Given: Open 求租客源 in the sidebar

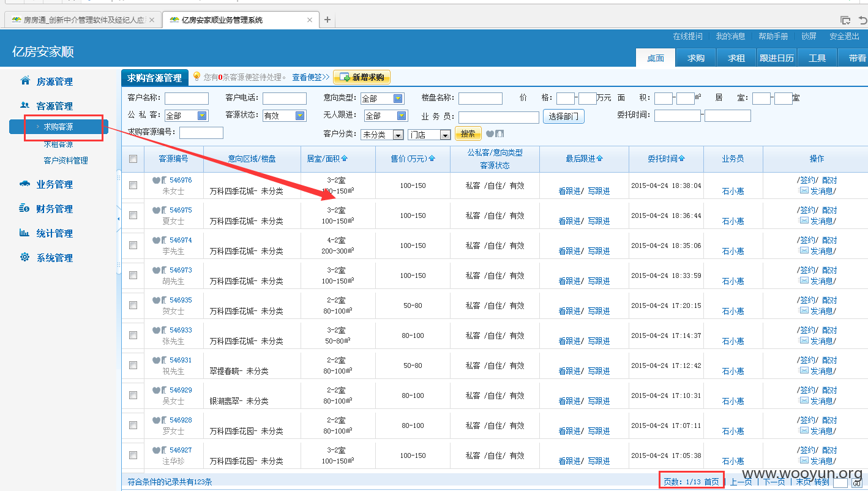Looking at the screenshot, I should pyautogui.click(x=58, y=144).
